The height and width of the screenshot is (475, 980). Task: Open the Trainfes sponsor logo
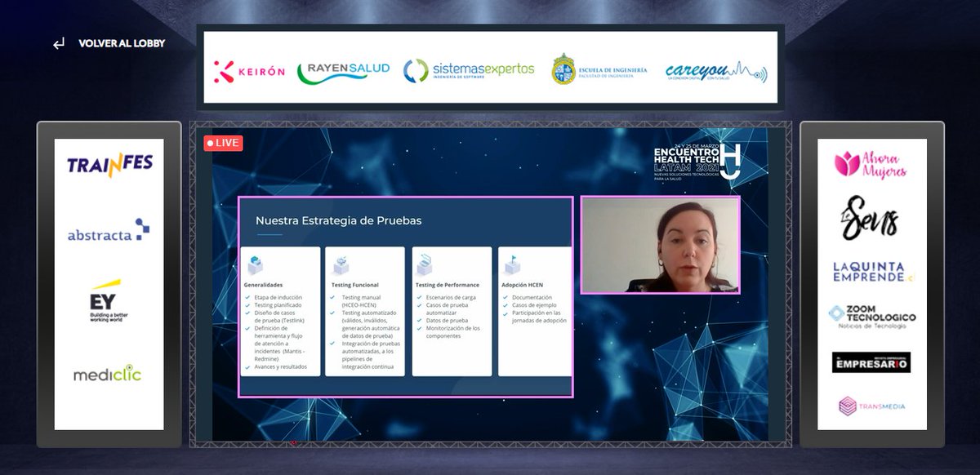pyautogui.click(x=109, y=165)
